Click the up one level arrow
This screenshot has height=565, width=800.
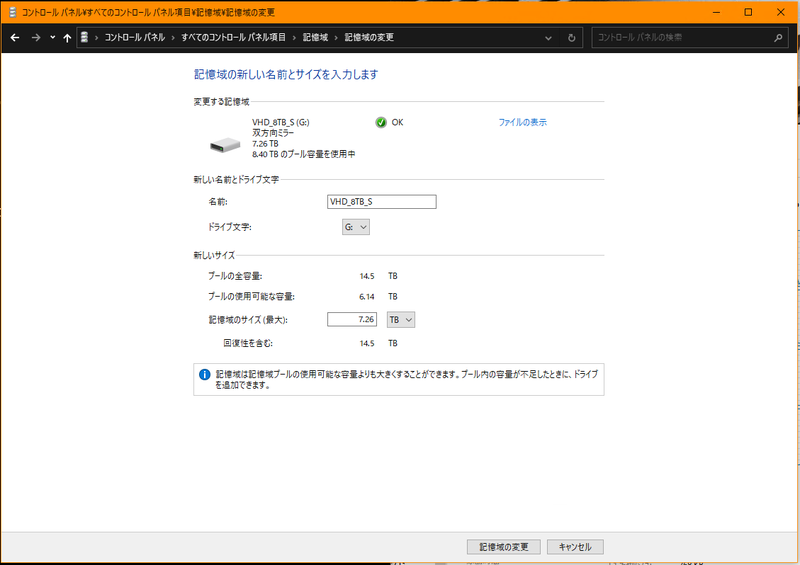pos(67,38)
